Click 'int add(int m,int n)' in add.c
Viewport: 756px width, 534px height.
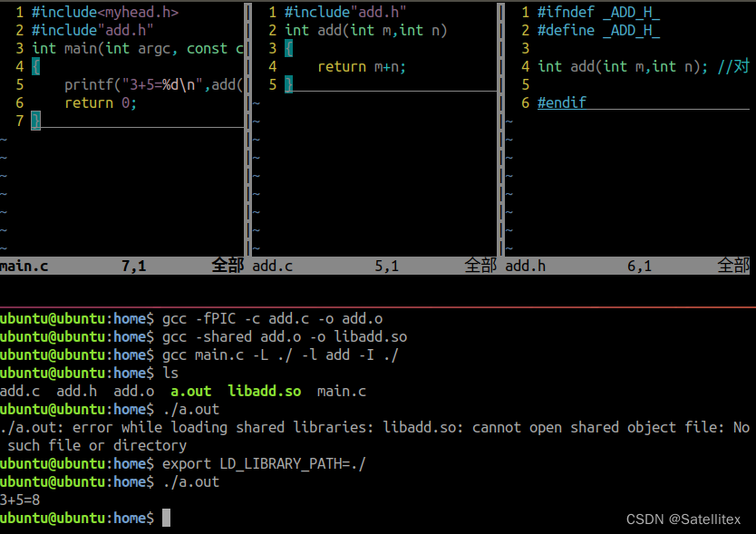click(366, 31)
